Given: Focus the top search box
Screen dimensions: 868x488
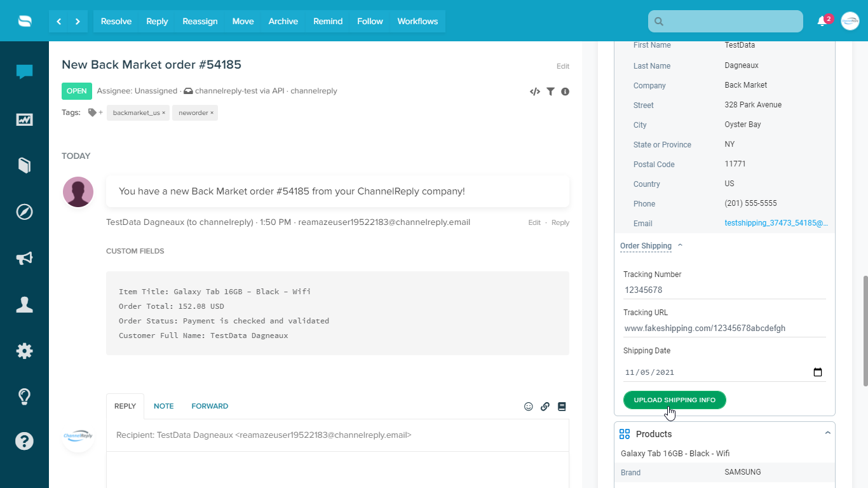Looking at the screenshot, I should coord(726,21).
